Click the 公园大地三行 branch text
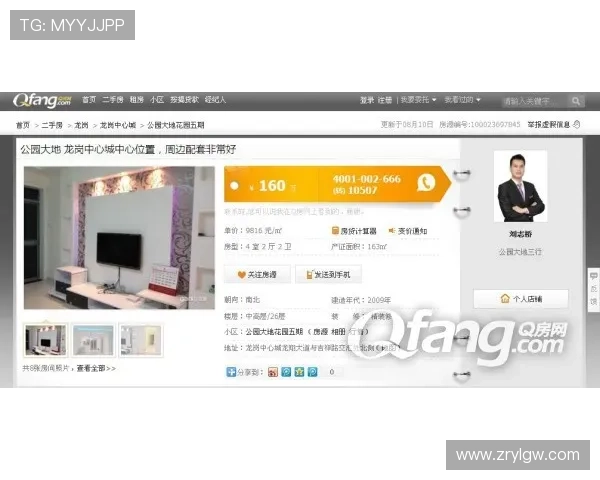The image size is (600, 480). (x=520, y=251)
